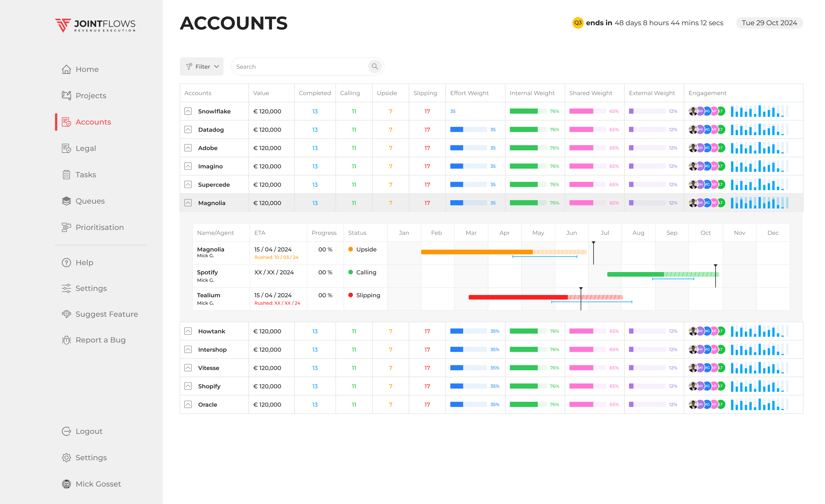The image size is (825, 504).
Task: Click the Vitesse row's engagement avatars
Action: 707,368
